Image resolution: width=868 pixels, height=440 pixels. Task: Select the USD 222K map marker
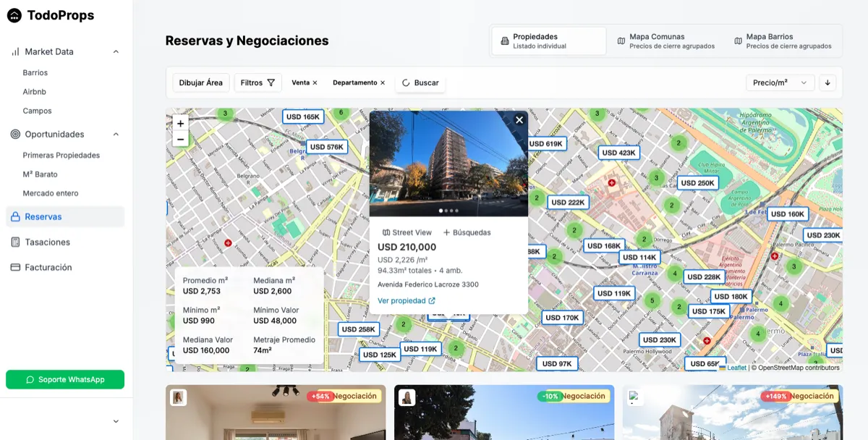[x=568, y=203]
